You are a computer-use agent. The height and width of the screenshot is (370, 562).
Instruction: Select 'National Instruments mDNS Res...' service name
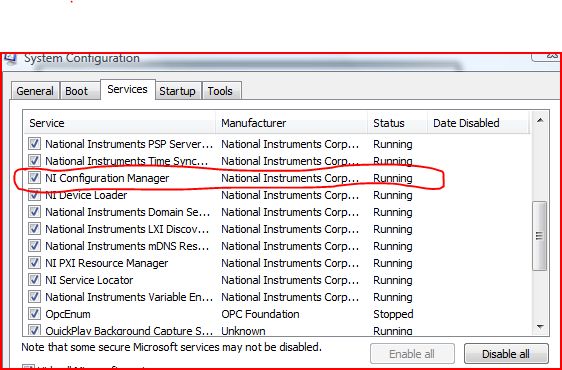tap(127, 246)
